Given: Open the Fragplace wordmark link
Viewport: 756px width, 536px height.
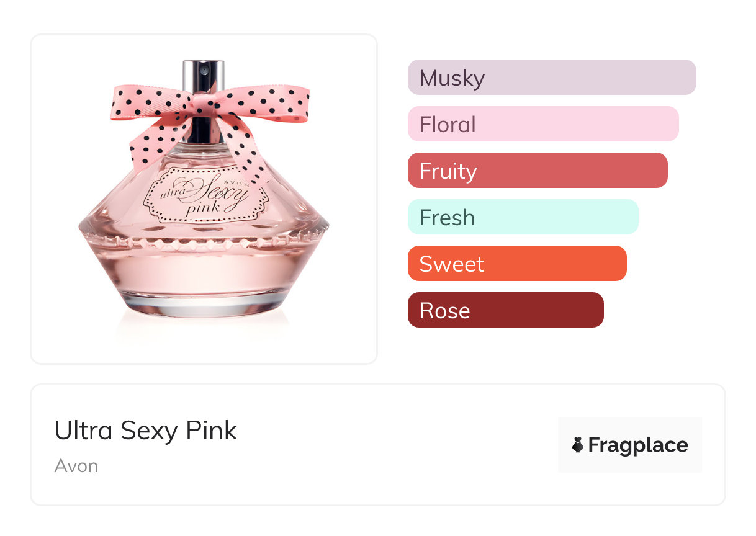Looking at the screenshot, I should click(x=637, y=445).
